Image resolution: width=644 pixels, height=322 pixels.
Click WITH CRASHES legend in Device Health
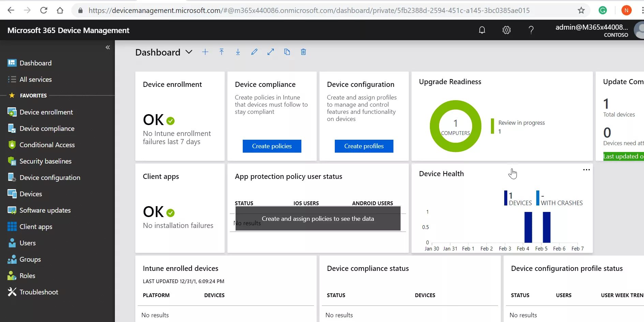click(x=559, y=198)
